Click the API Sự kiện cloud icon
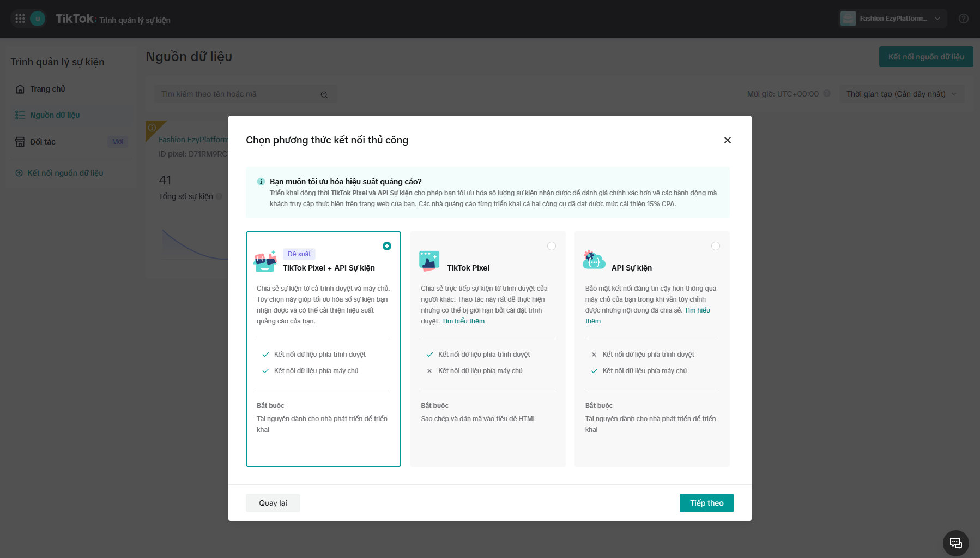 (594, 260)
